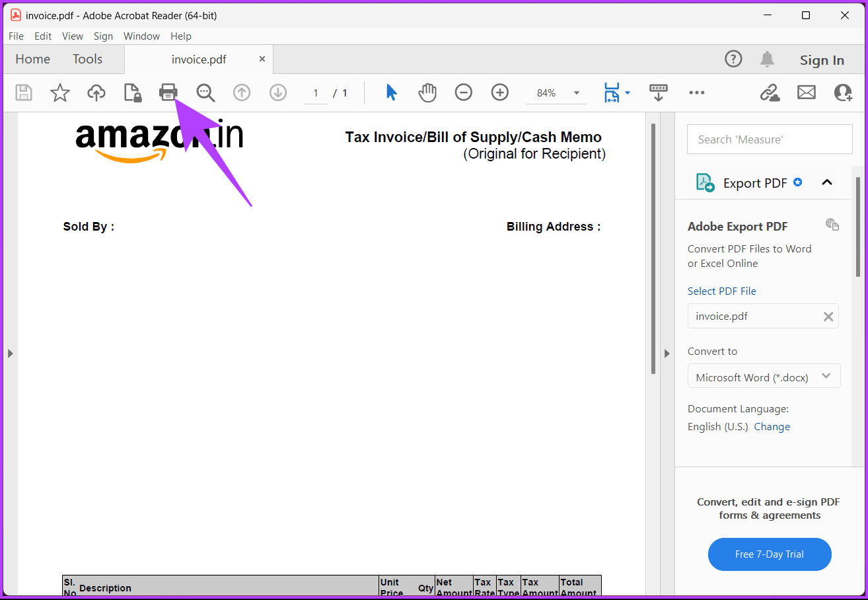Close the invoice.pdf tab
The height and width of the screenshot is (600, 868).
click(x=262, y=59)
